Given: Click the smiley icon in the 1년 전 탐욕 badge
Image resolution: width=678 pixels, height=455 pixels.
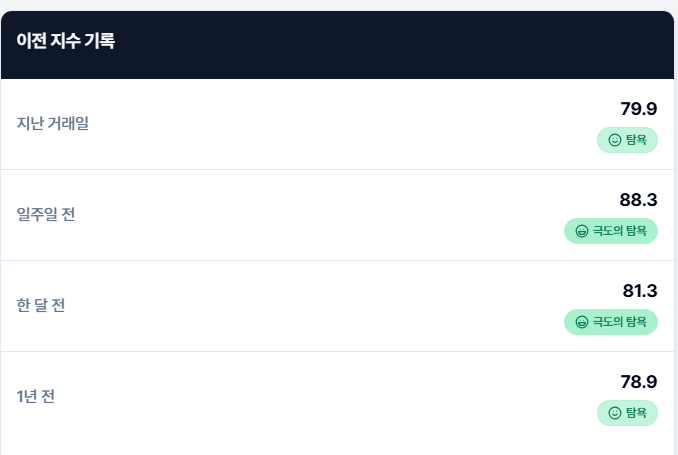Looking at the screenshot, I should [614, 413].
